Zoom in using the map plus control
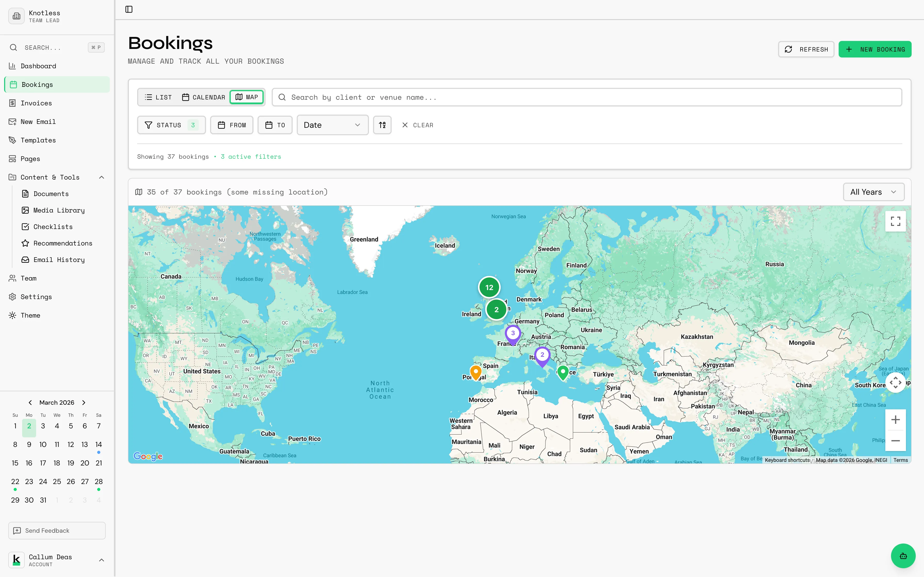The image size is (924, 577). coord(895,419)
